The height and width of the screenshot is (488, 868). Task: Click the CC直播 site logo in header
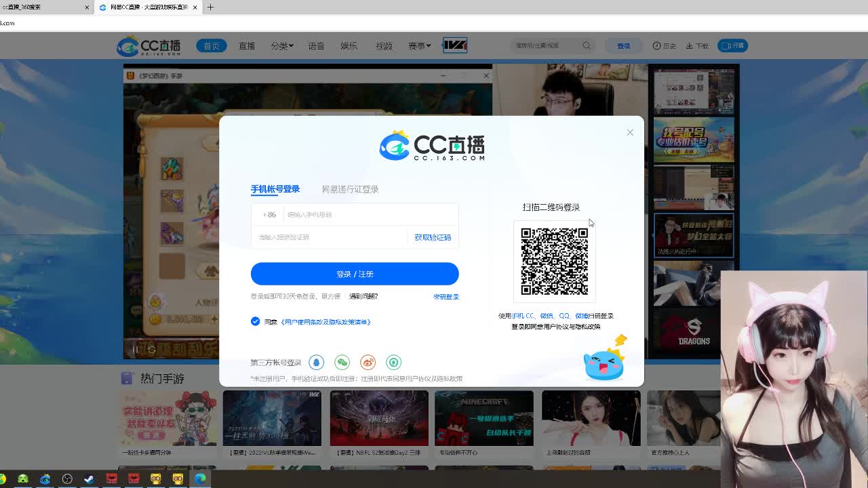point(149,46)
